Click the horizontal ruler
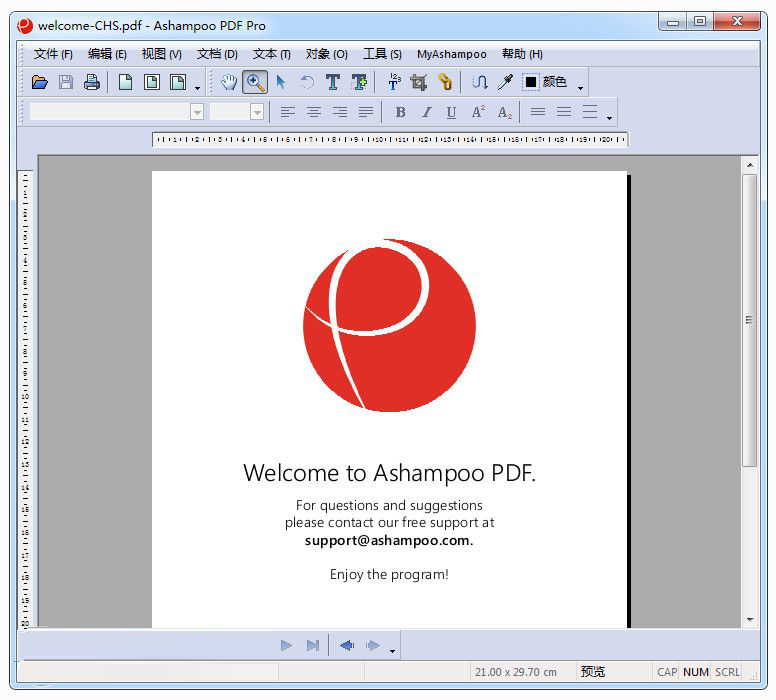The image size is (776, 700). coord(390,140)
